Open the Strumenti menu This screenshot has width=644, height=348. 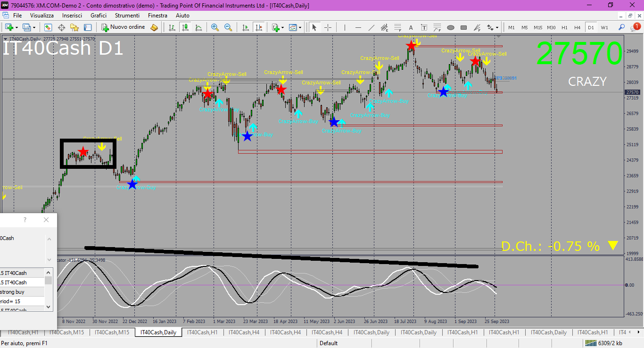click(x=127, y=15)
